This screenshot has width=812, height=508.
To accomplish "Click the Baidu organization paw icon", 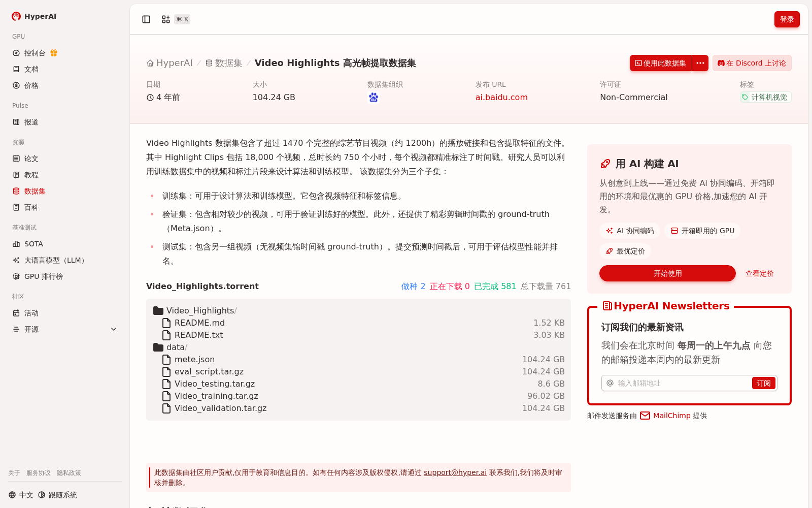I will pyautogui.click(x=374, y=98).
